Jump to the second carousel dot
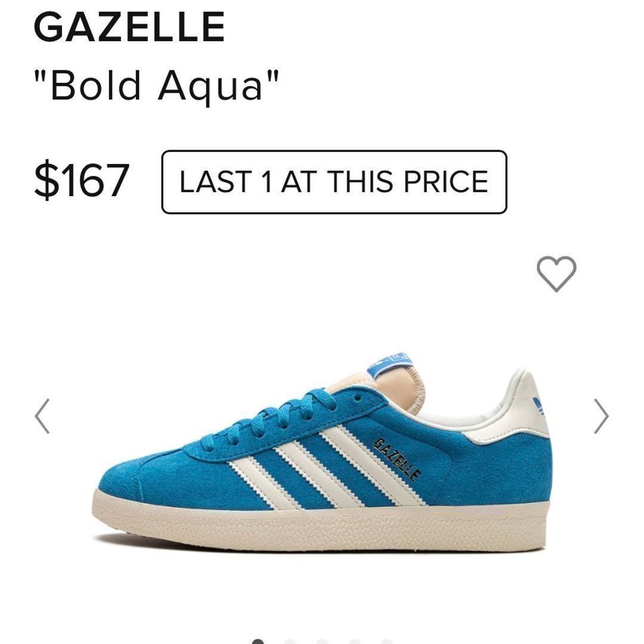This screenshot has height=644, width=644. (x=290, y=641)
